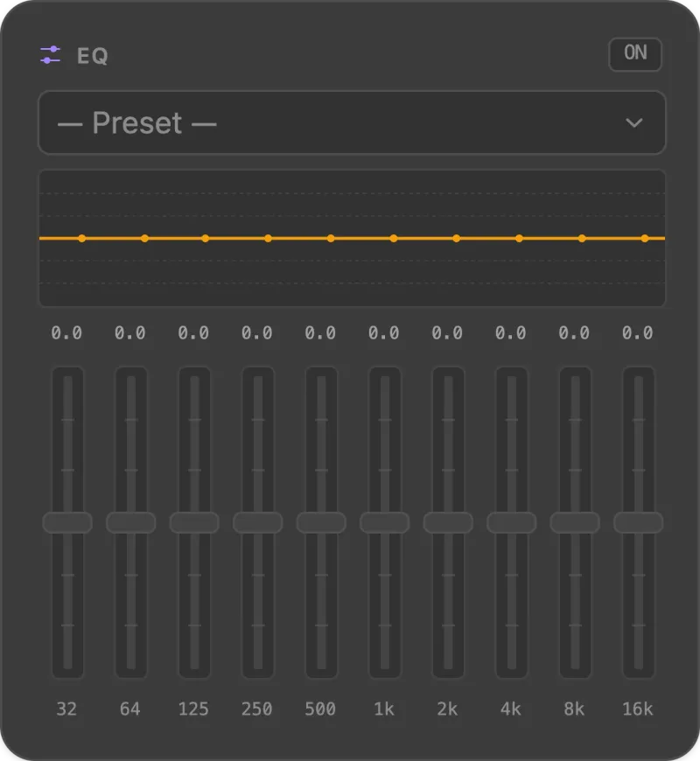Click the 64 frequency label
The image size is (700, 761).
point(130,709)
